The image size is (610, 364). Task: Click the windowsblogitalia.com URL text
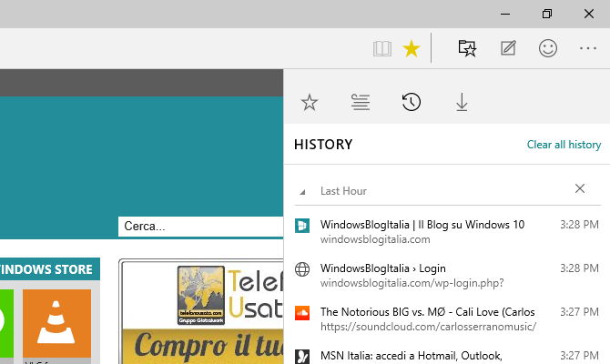pos(375,239)
